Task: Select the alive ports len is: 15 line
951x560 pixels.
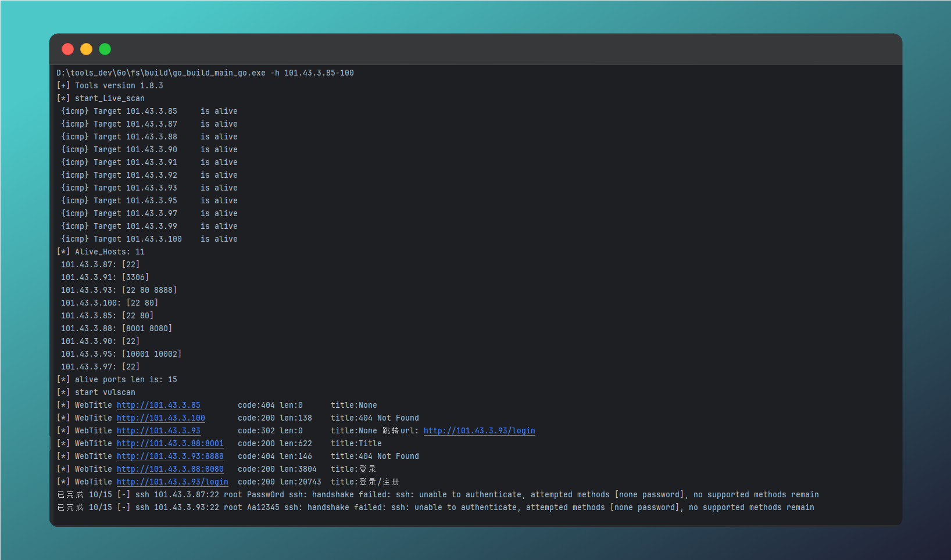Action: click(116, 379)
